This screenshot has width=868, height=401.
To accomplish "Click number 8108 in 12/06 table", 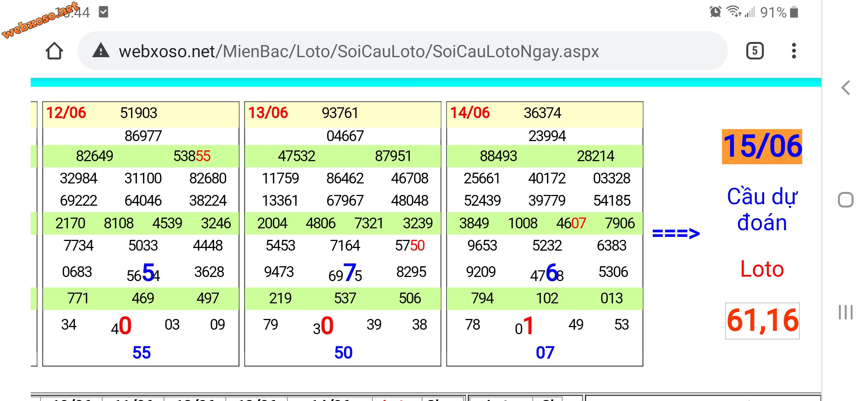I will [119, 223].
